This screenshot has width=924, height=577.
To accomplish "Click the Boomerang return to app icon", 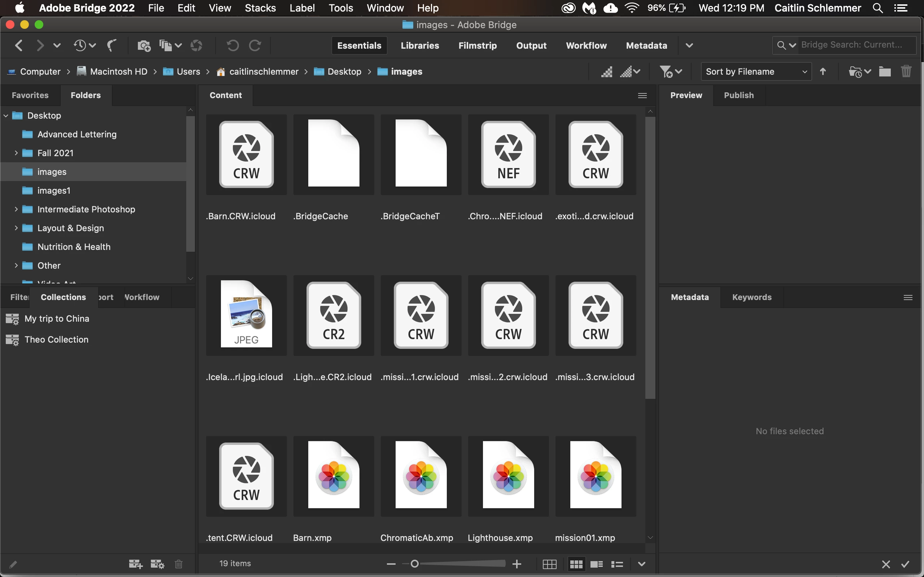I will pyautogui.click(x=112, y=45).
